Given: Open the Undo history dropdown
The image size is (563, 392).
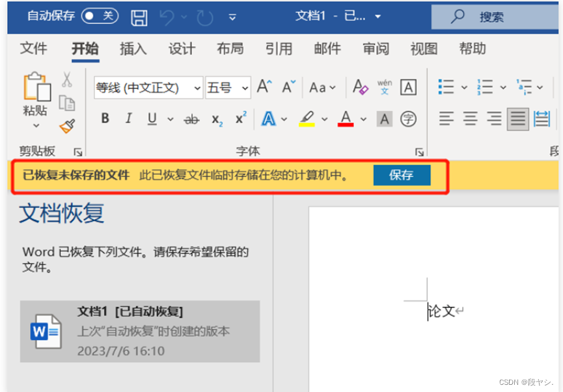Looking at the screenshot, I should click(x=184, y=17).
